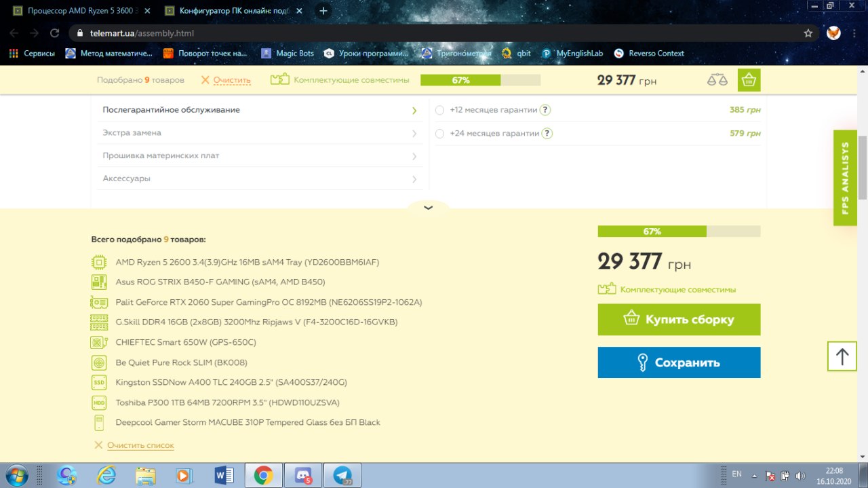The height and width of the screenshot is (488, 868).
Task: Click the 67% progress bar above the total price
Action: click(679, 231)
